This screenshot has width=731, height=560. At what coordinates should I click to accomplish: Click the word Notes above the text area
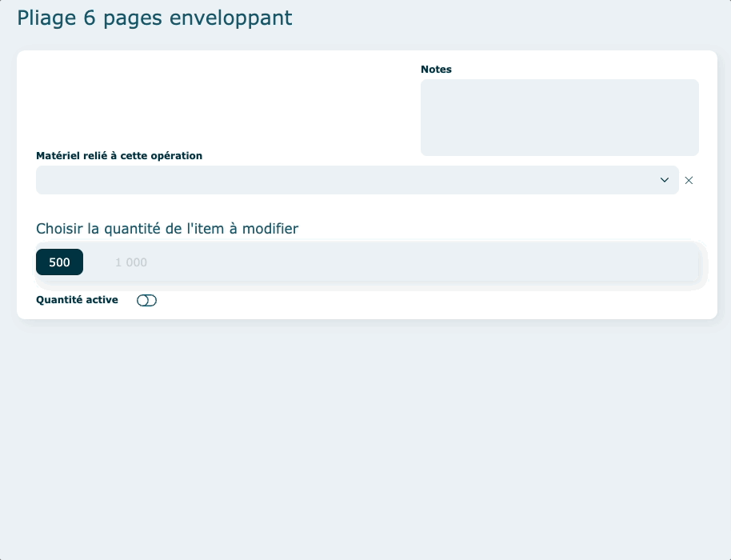pos(436,70)
